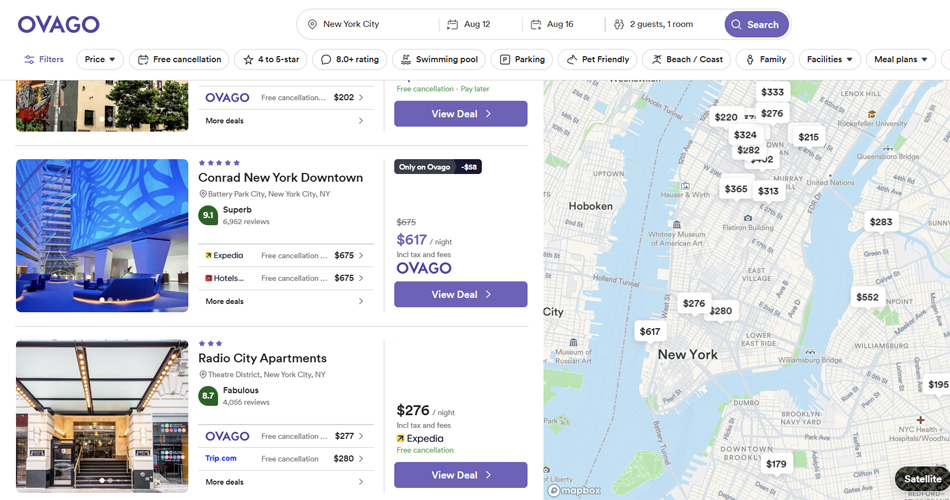Click View Deal for Radio City Apartments
The width and height of the screenshot is (950, 500).
click(x=460, y=475)
